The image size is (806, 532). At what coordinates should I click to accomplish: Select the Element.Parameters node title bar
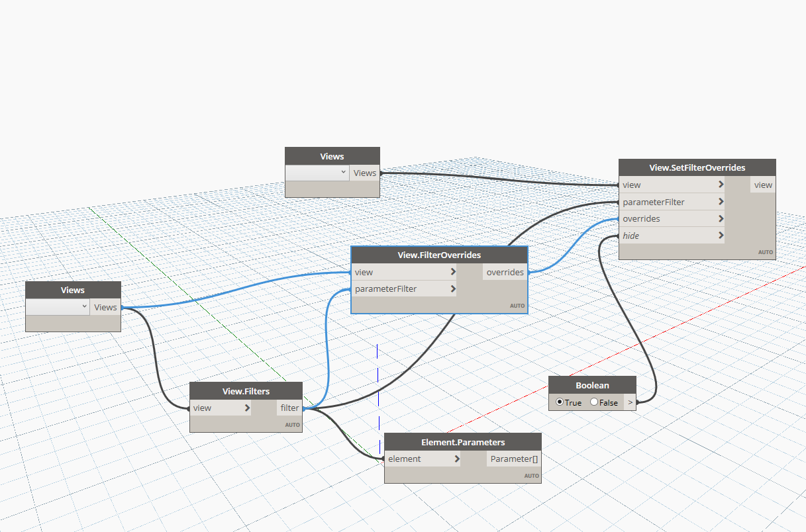462,442
